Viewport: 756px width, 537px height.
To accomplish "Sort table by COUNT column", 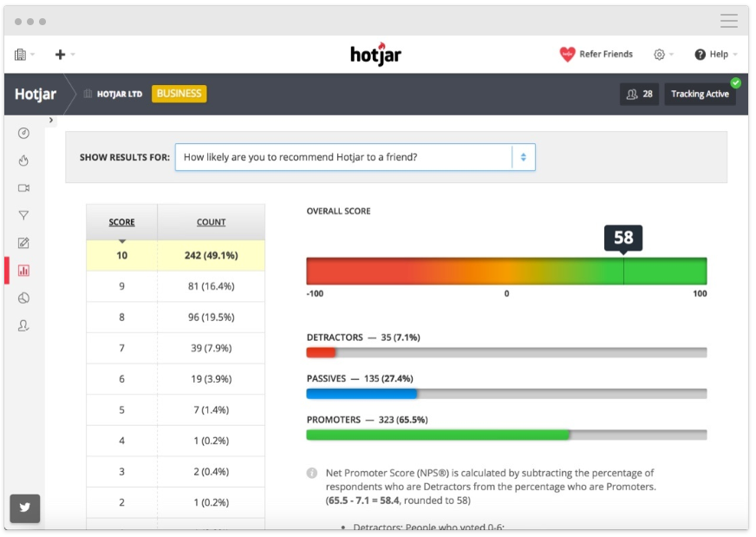I will (212, 222).
